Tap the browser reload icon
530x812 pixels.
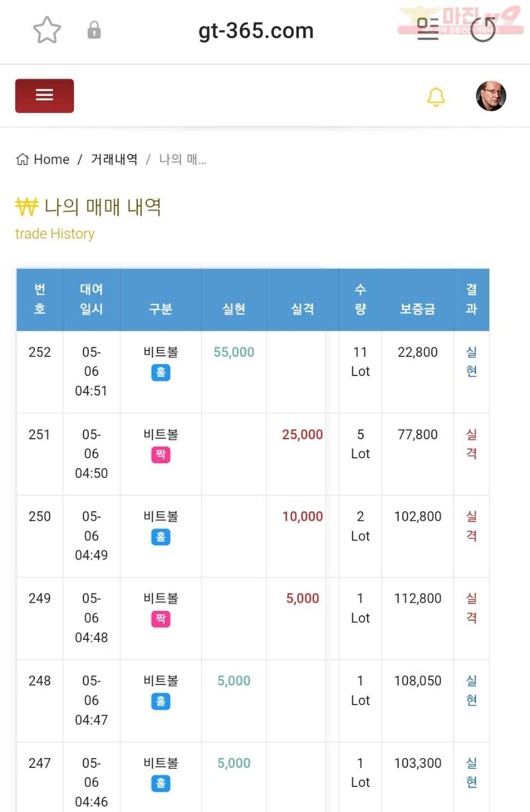click(483, 29)
